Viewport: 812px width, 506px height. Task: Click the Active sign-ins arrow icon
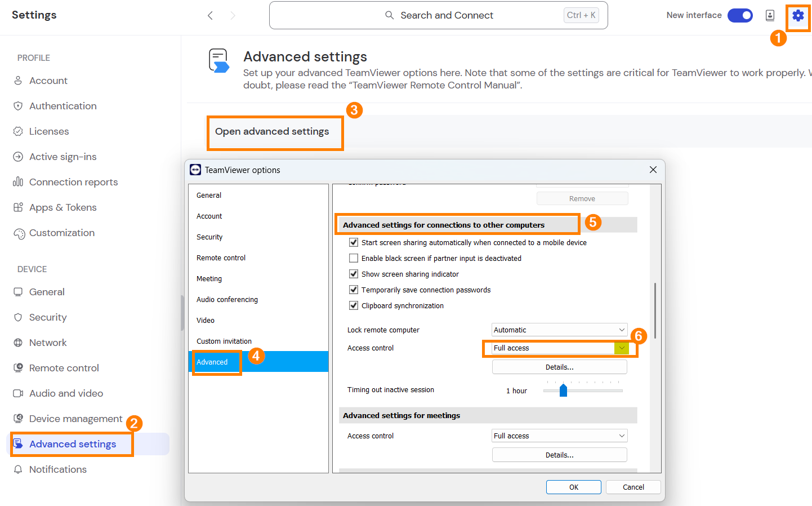click(18, 157)
